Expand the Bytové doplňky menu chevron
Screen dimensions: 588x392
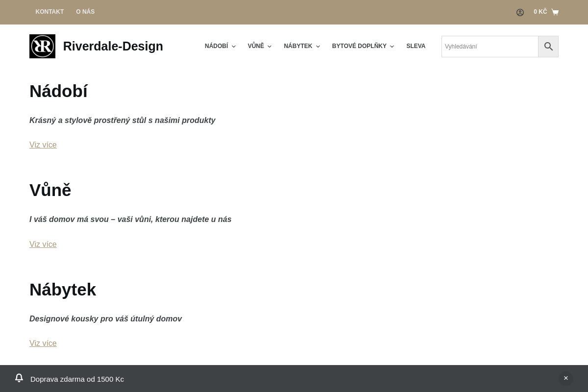[392, 47]
